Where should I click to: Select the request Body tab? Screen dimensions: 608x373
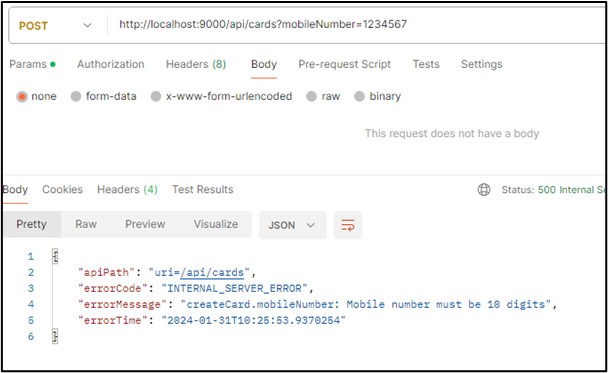pos(264,64)
